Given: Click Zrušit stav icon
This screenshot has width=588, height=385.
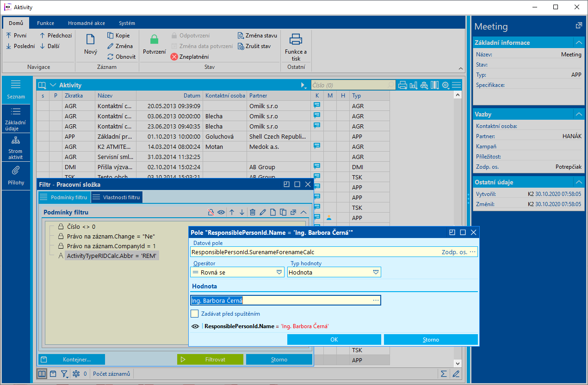Looking at the screenshot, I should [241, 46].
